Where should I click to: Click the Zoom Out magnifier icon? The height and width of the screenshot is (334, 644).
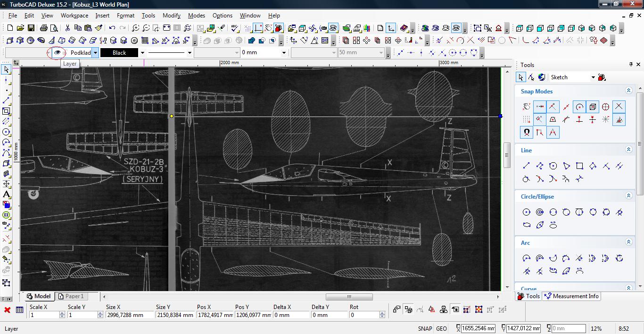146,28
